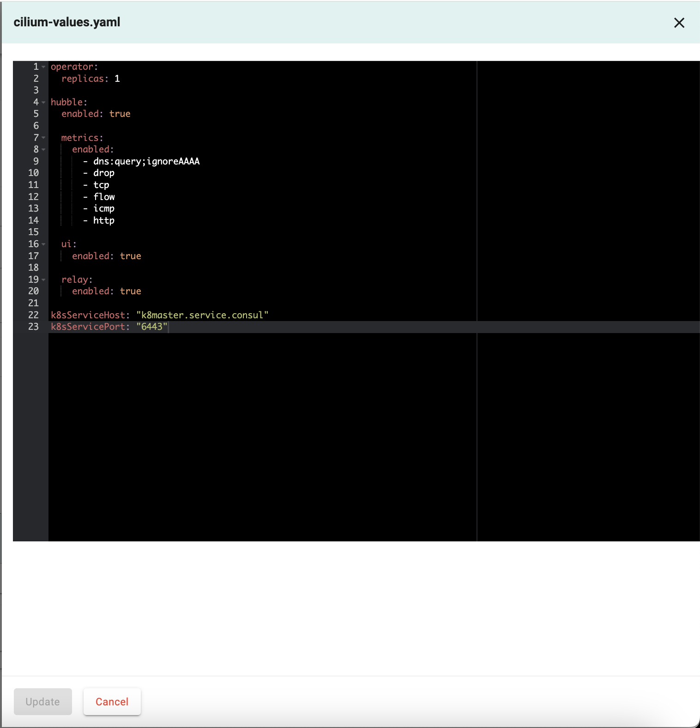This screenshot has width=700, height=728.
Task: Click the Update button
Action: [43, 702]
